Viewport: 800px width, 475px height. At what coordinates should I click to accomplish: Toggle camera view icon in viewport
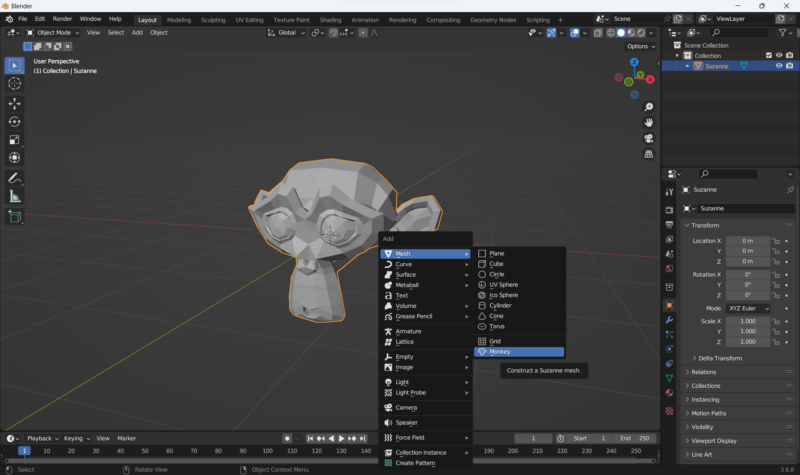pos(648,138)
